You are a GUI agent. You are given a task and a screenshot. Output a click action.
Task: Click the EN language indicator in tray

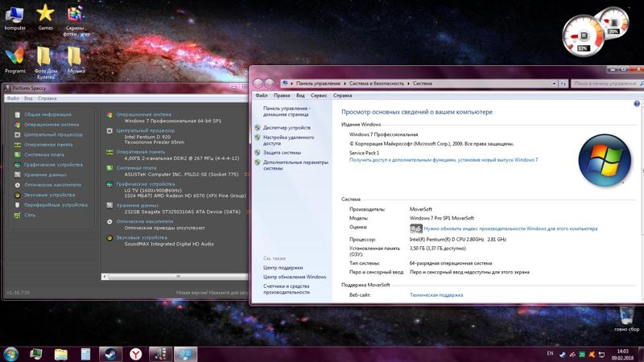(550, 353)
